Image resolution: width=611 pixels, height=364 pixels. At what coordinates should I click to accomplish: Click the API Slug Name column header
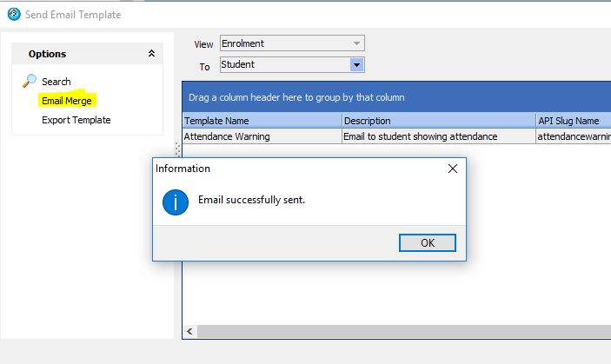click(574, 121)
